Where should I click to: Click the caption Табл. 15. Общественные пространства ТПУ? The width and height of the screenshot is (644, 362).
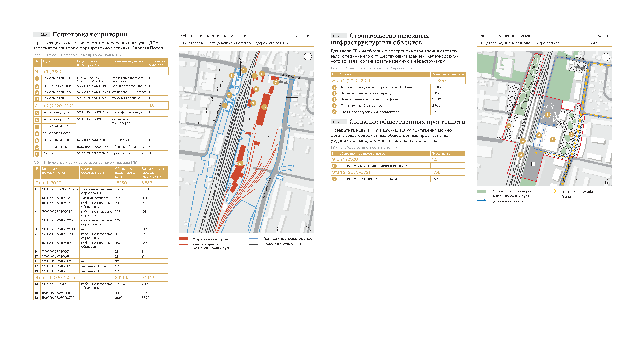point(364,147)
